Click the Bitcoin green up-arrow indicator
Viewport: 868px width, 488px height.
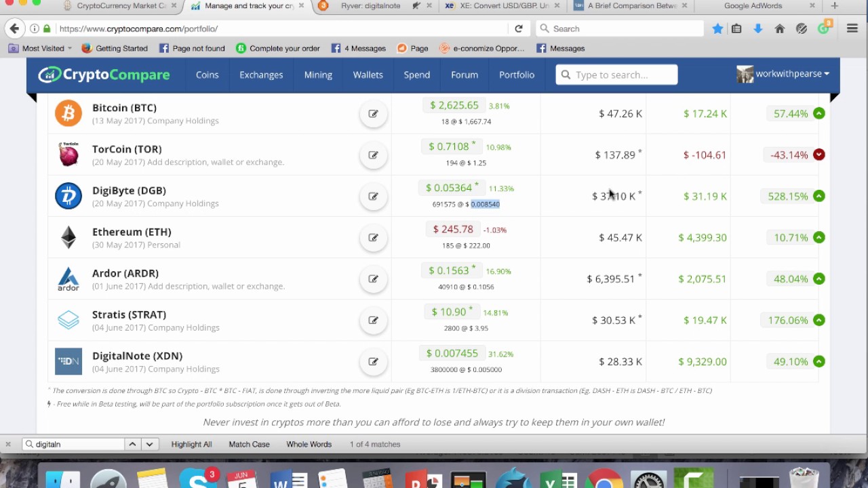click(819, 113)
